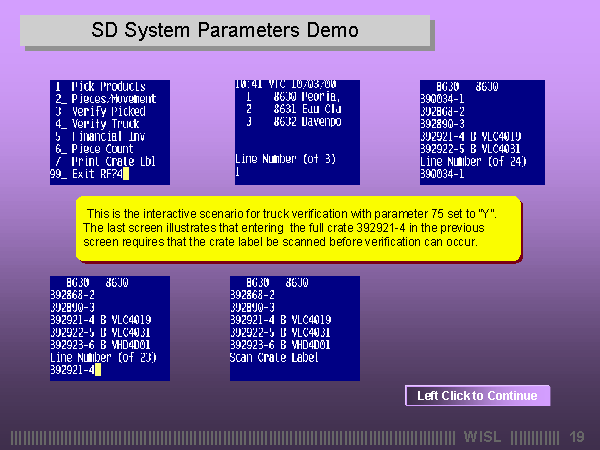Click the Left Click to Continue button

tap(477, 396)
